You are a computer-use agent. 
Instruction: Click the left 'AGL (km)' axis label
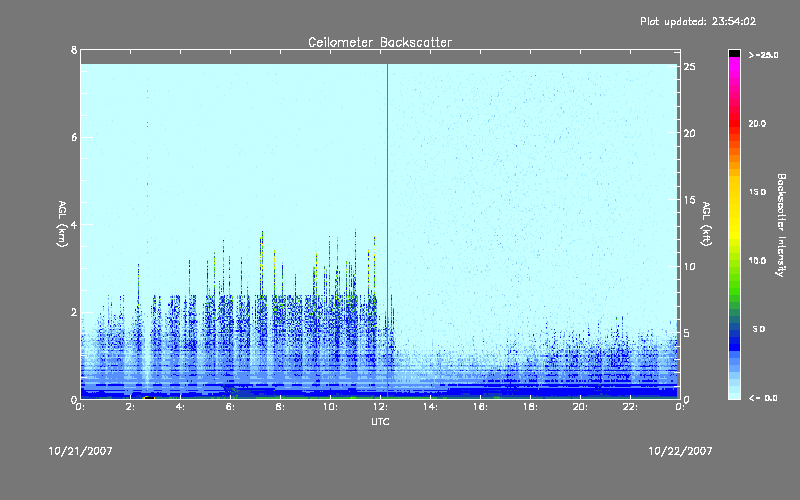coord(62,224)
